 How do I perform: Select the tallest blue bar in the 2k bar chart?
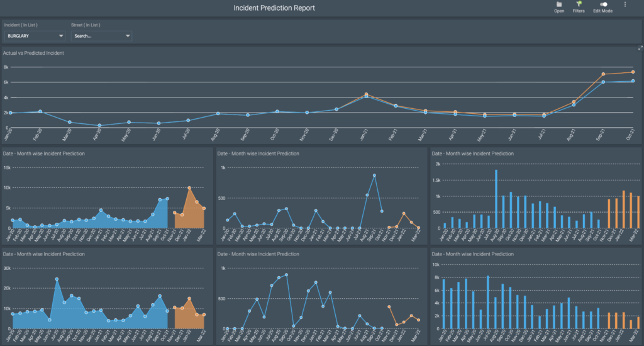click(496, 199)
